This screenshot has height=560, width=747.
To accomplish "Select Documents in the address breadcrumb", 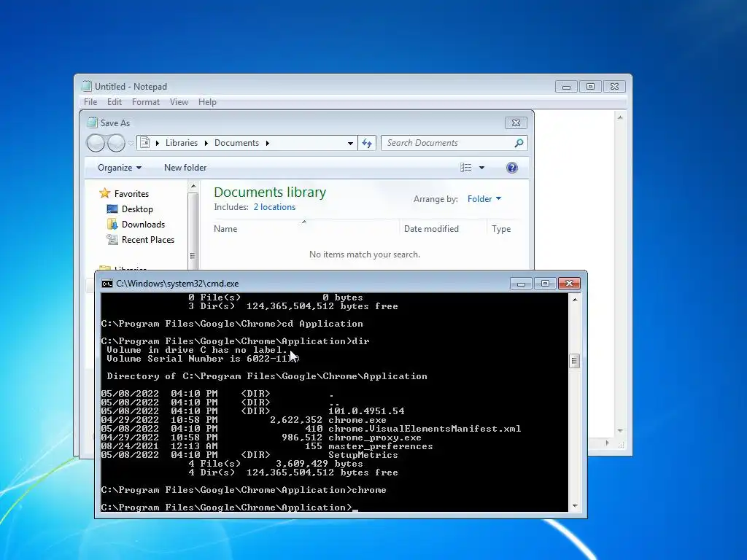I will [x=237, y=143].
